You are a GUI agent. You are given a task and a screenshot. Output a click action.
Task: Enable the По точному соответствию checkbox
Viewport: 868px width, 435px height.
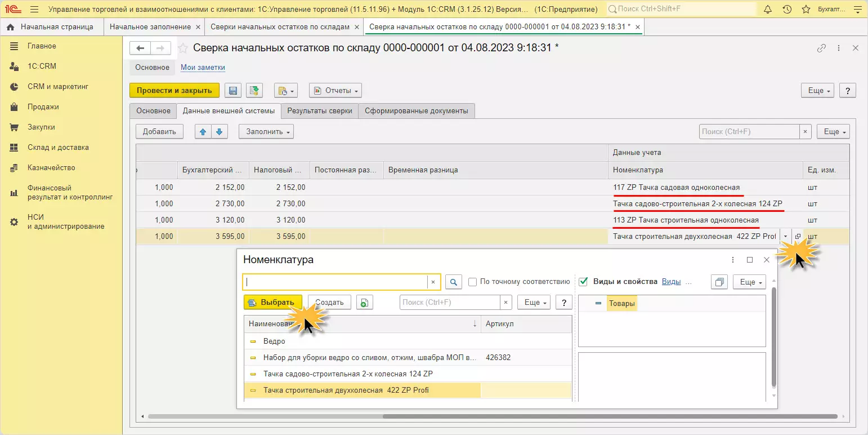point(473,282)
